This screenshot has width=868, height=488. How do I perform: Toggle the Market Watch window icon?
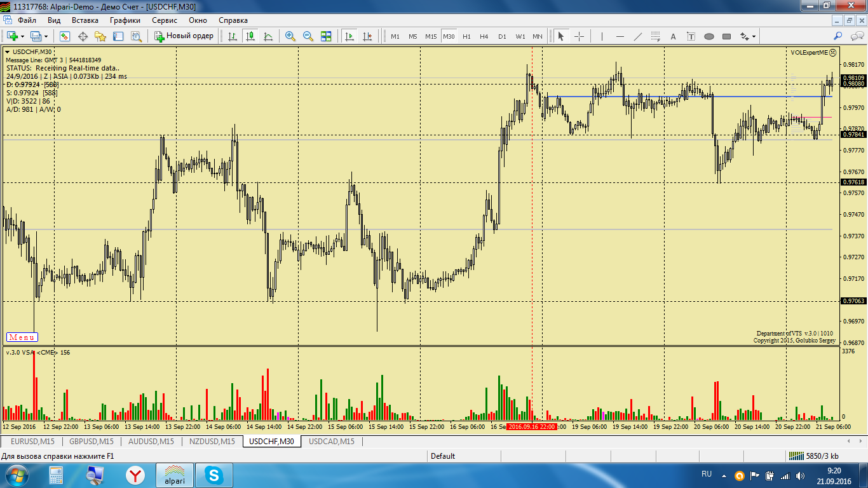point(65,36)
